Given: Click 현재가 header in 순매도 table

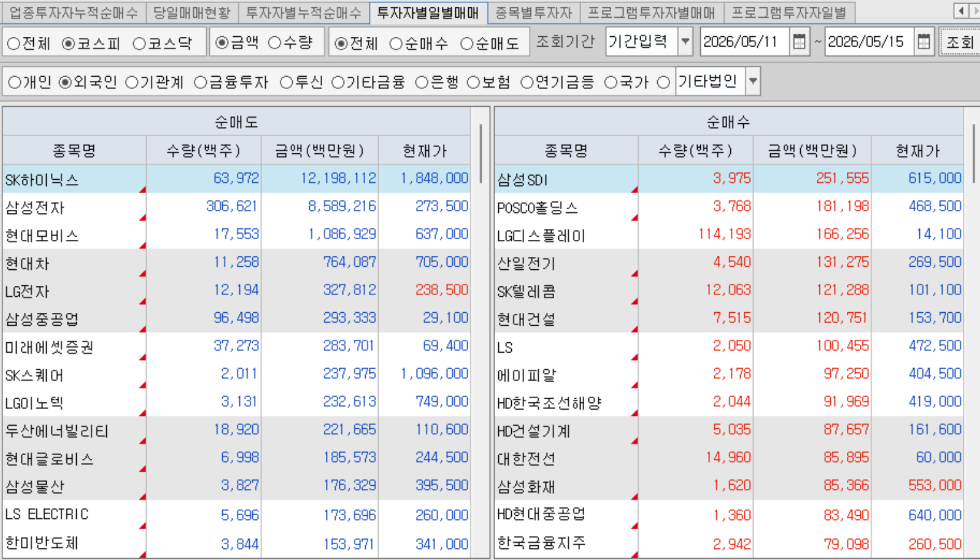Looking at the screenshot, I should pos(425,150).
